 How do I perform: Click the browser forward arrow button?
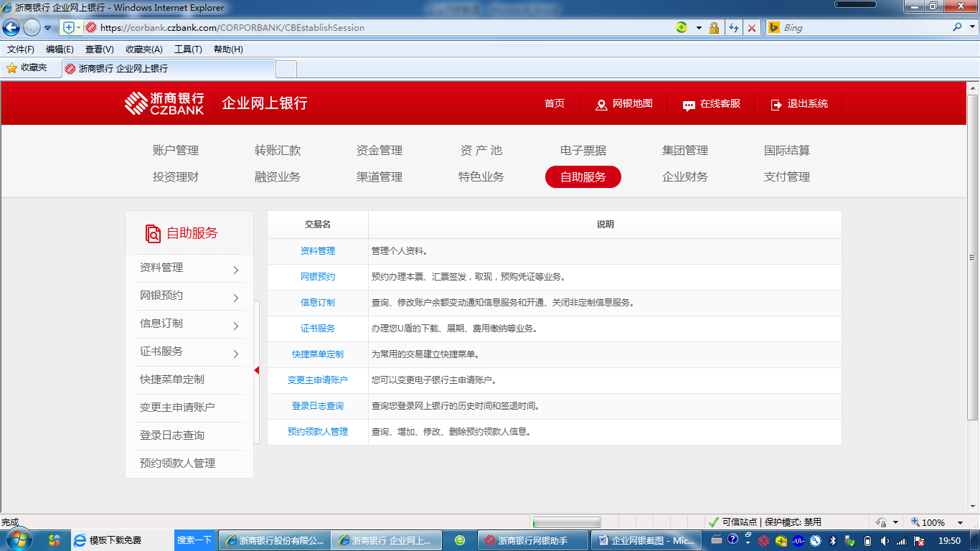(x=32, y=28)
